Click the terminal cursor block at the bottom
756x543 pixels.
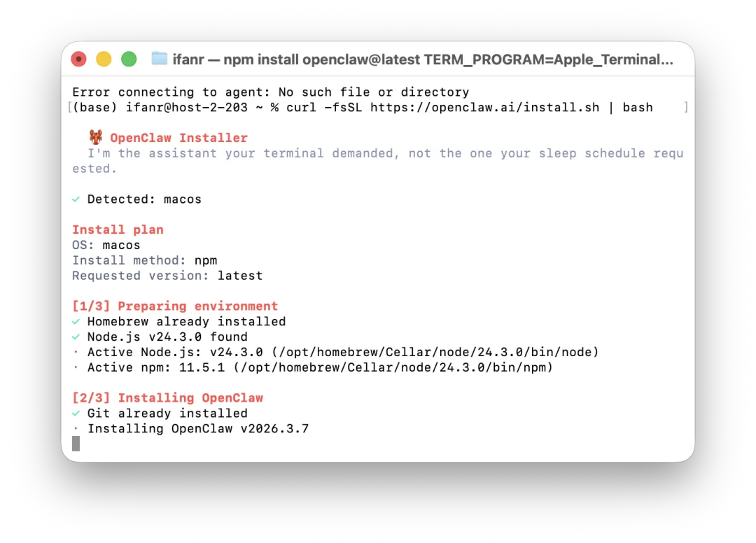[76, 444]
